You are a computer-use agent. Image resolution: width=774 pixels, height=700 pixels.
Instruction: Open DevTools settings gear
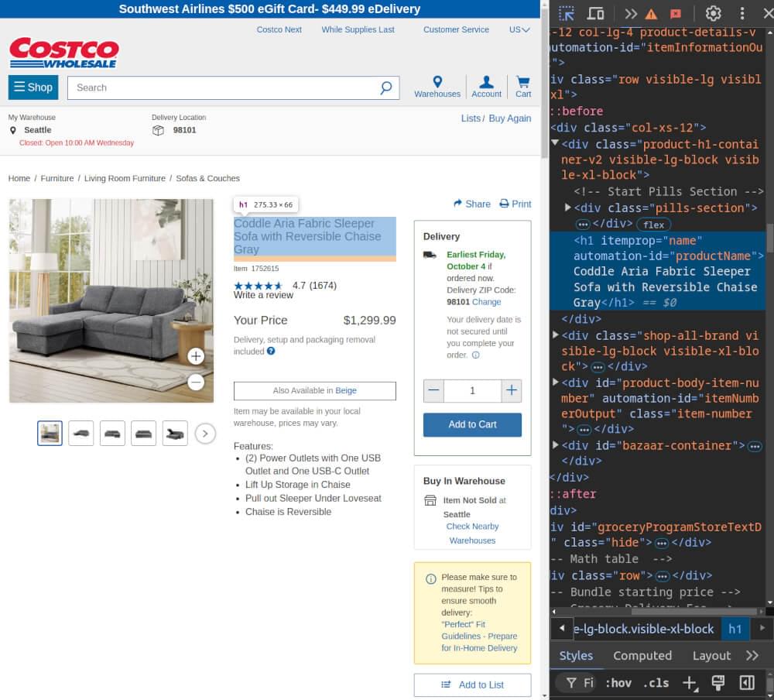click(714, 13)
